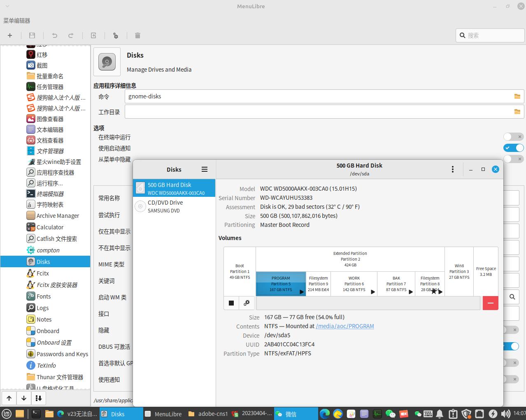Click the onscreen keyboard tray icon
Viewport: 526px width, 420px height.
[428, 414]
